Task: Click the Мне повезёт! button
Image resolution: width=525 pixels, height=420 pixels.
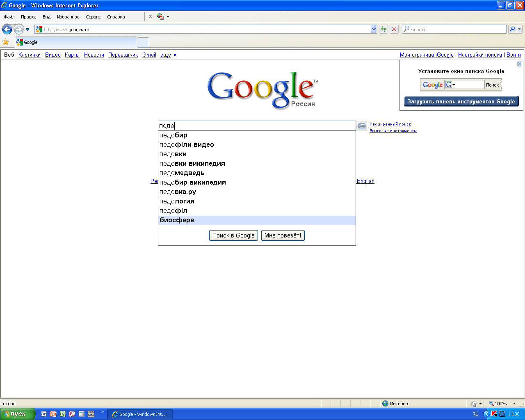Action: pos(283,235)
